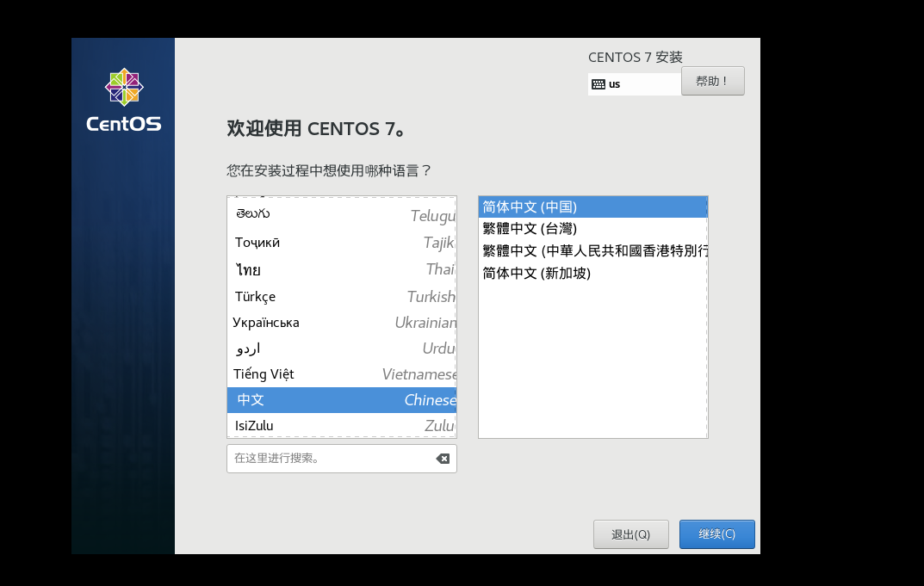924x586 pixels.
Task: Pick Українська Ukrainian language row
Action: [342, 322]
